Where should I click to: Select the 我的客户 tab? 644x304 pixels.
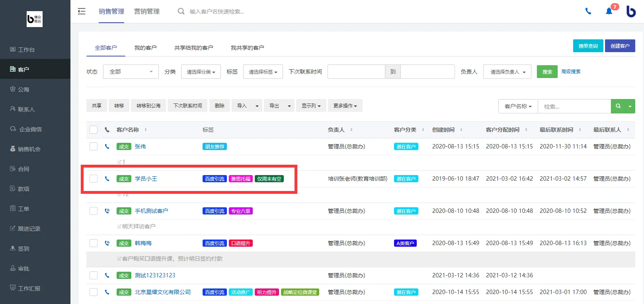[x=145, y=48]
